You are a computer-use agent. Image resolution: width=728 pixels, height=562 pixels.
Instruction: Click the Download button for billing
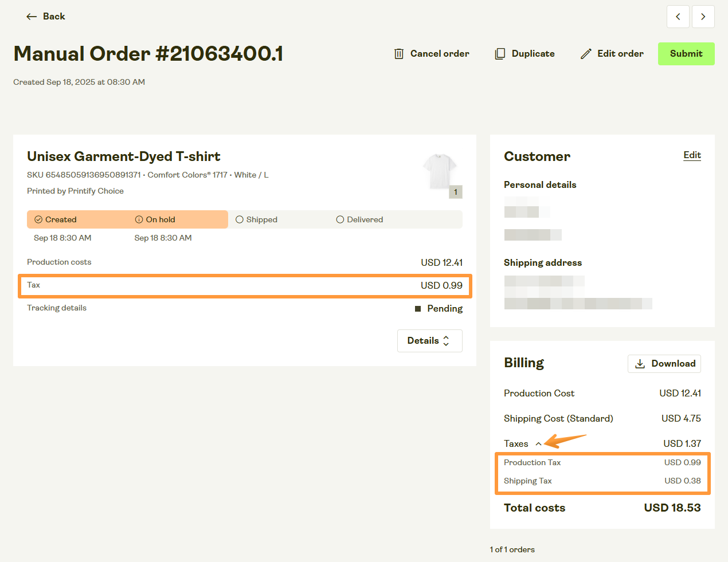click(664, 363)
